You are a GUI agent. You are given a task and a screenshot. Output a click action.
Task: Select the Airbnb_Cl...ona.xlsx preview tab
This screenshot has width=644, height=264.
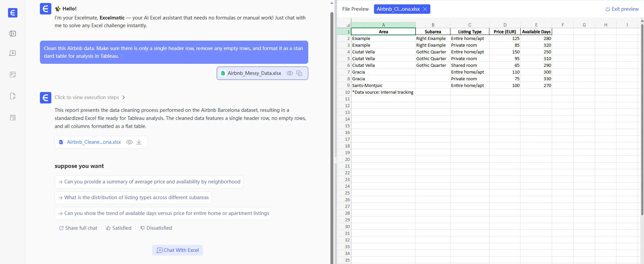click(398, 9)
